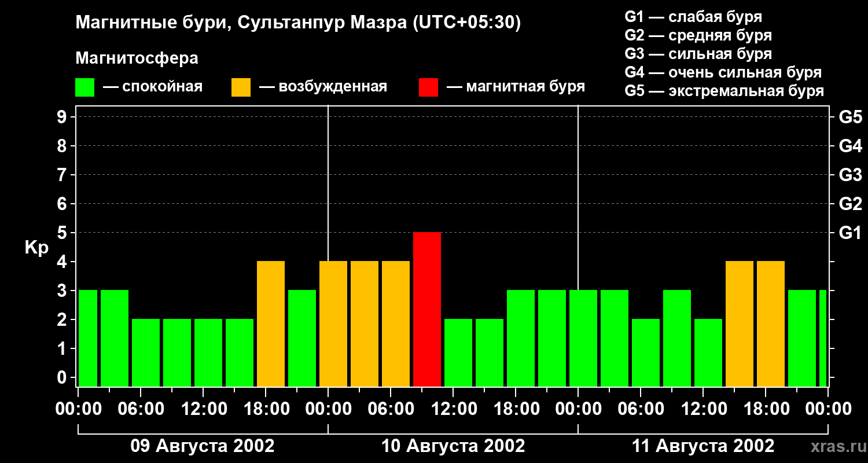Click the '— магнитная буря' legend label
Image resolution: width=868 pixels, height=463 pixels.
[516, 87]
